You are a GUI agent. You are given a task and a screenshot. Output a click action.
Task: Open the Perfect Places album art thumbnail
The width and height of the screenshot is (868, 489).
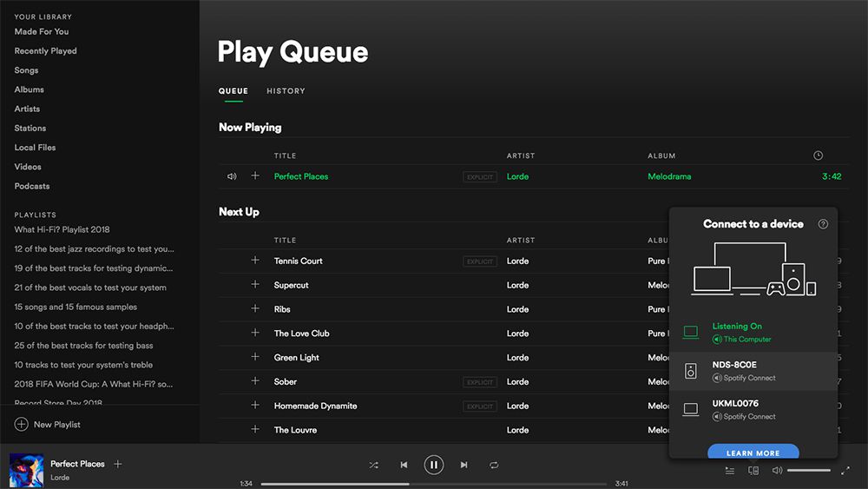coord(27,471)
